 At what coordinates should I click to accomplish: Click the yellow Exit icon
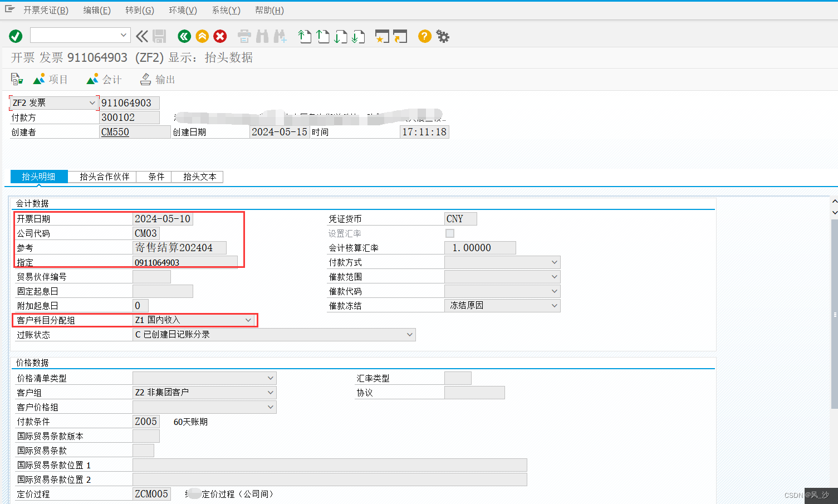click(x=202, y=36)
